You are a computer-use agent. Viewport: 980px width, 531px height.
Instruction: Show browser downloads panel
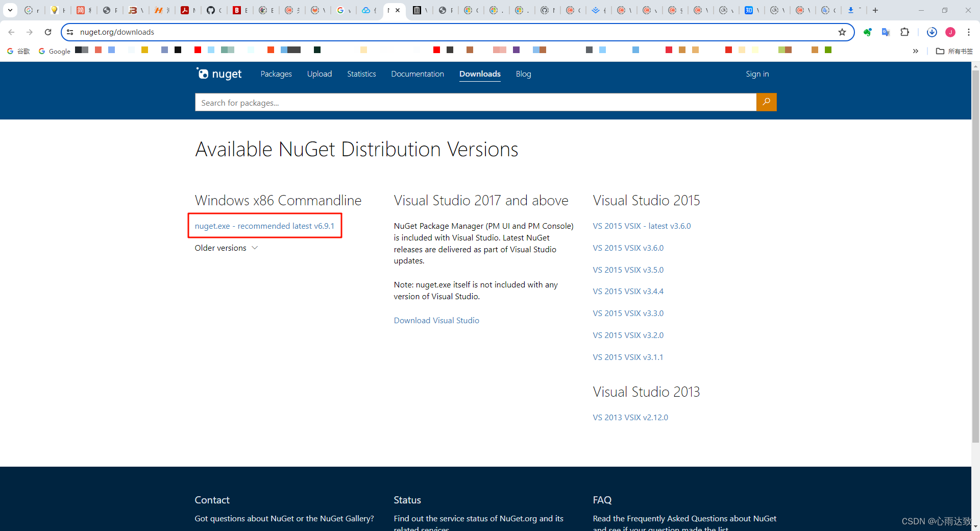(932, 32)
